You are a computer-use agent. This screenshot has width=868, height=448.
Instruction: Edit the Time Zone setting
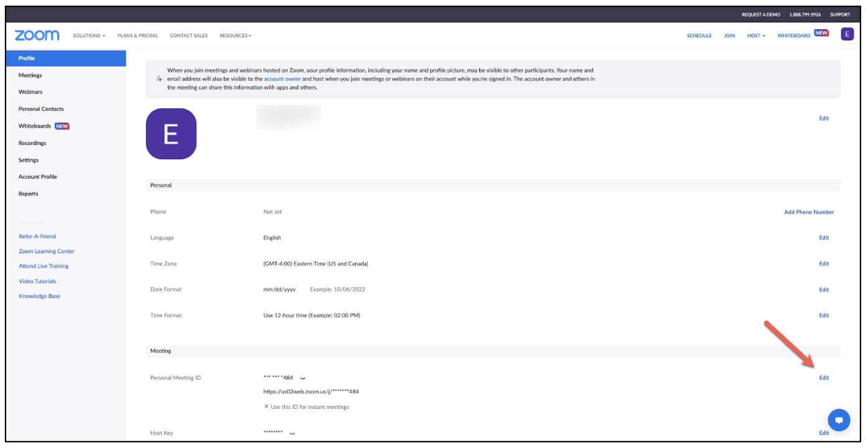pyautogui.click(x=824, y=264)
